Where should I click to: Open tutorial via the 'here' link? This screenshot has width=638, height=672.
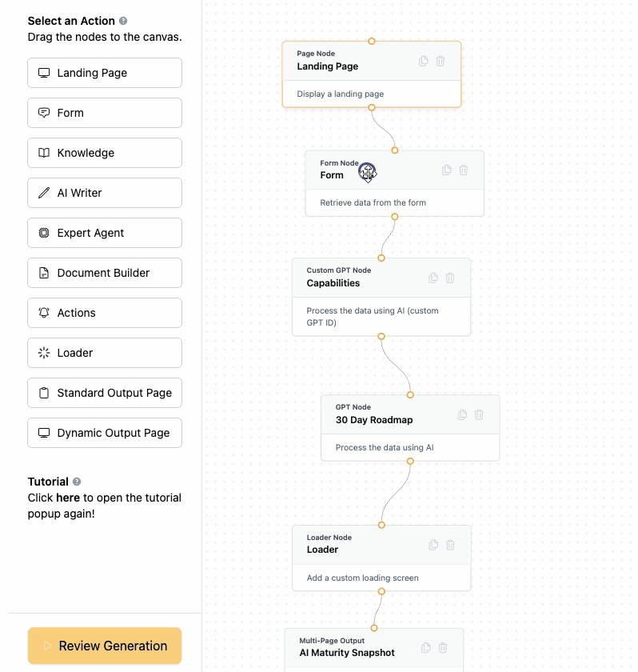point(68,498)
